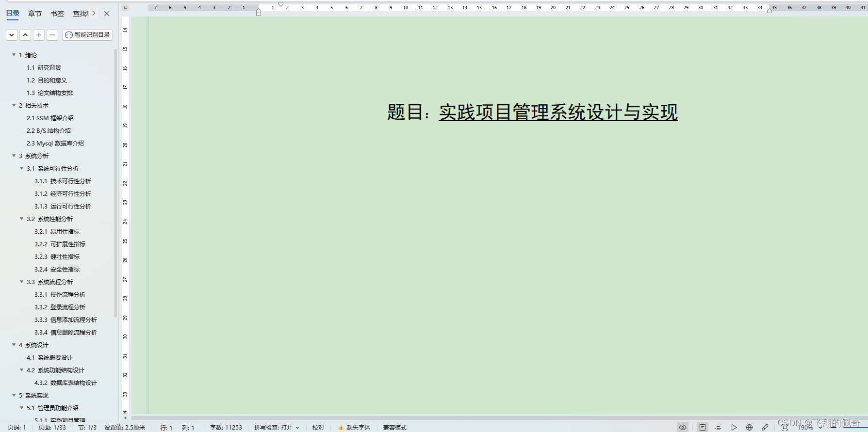The height and width of the screenshot is (432, 868).
Task: Navigate to '3.2.1 易用性指标'
Action: pyautogui.click(x=57, y=232)
